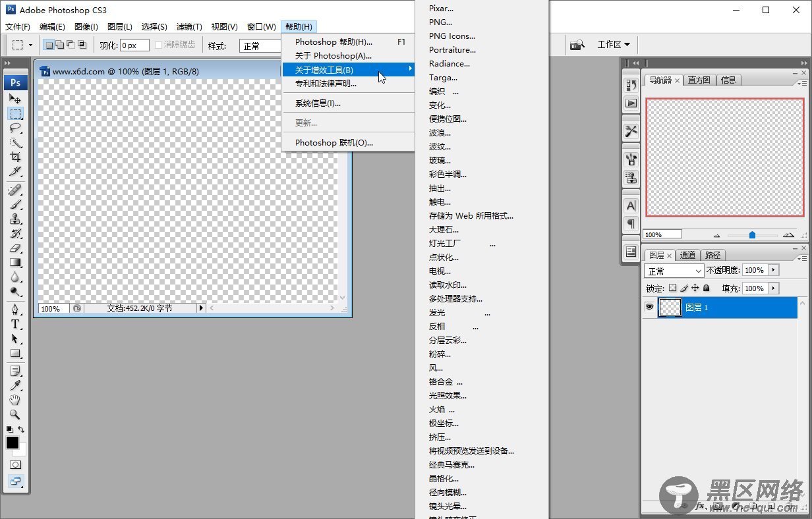Image resolution: width=812 pixels, height=519 pixels.
Task: Select the Rectangular Marquee tool in toolbox
Action: pyautogui.click(x=15, y=113)
